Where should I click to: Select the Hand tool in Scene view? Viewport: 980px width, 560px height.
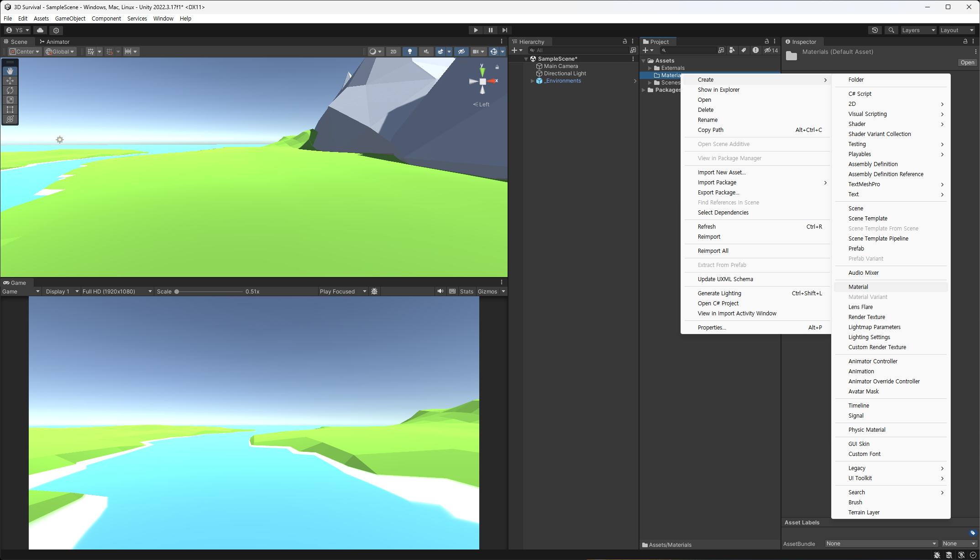click(x=10, y=71)
